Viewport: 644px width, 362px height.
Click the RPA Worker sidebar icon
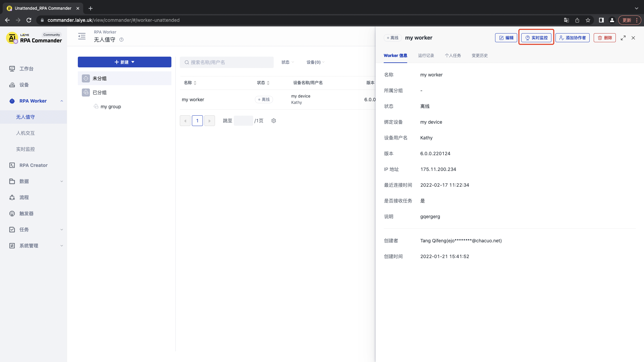(12, 101)
